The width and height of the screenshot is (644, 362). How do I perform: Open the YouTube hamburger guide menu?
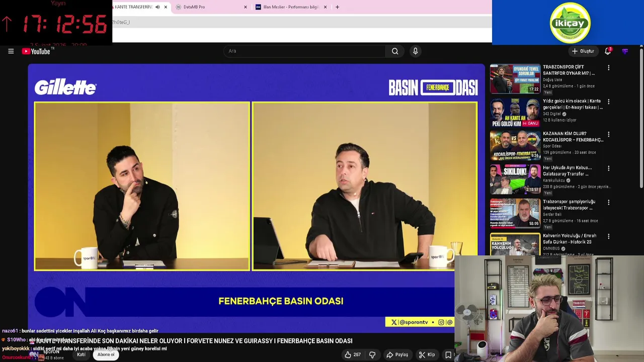[x=11, y=51]
